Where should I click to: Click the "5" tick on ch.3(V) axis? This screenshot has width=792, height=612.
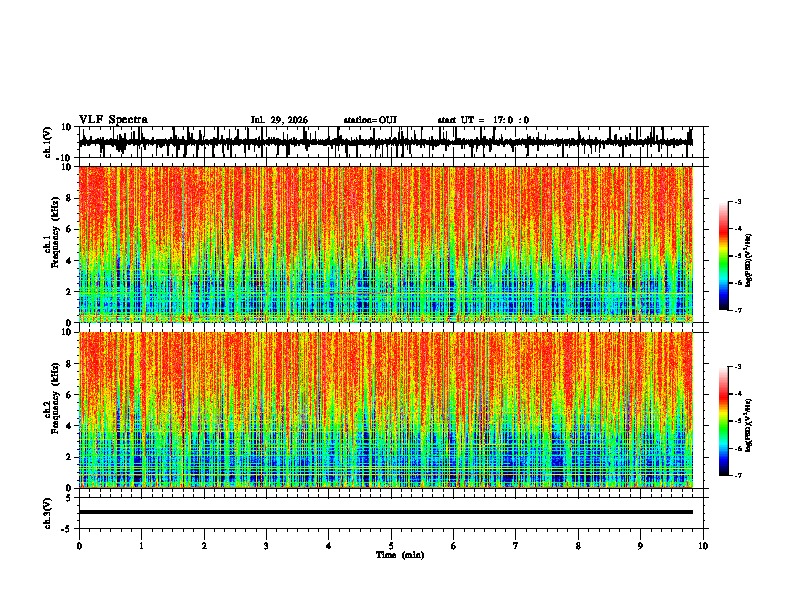[69, 498]
